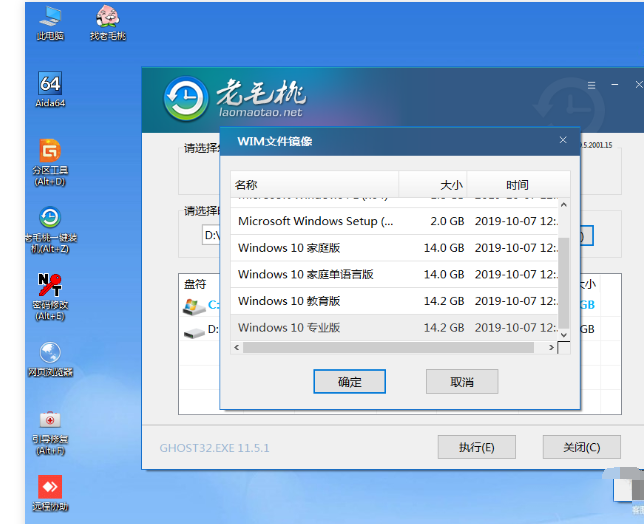Minimize the 老毛桃 main window

click(x=615, y=85)
